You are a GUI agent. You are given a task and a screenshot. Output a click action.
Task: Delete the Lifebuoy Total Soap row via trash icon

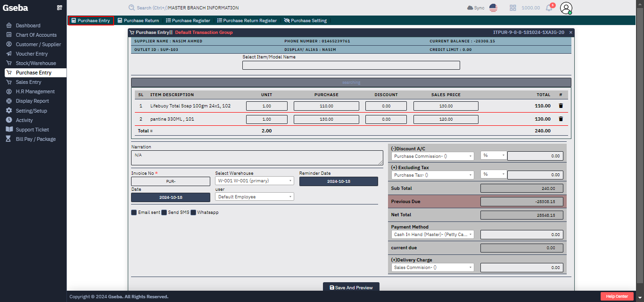click(561, 106)
